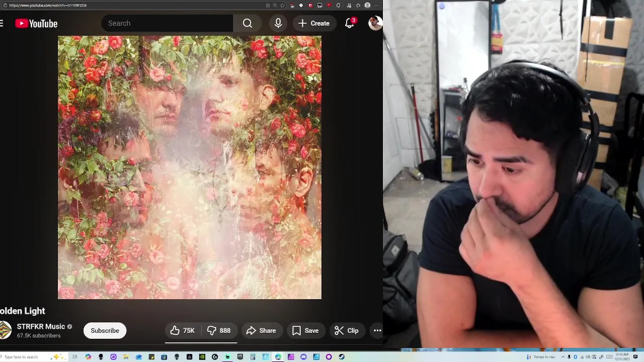
Task: Click the browser address bar URL
Action: (x=48, y=5)
